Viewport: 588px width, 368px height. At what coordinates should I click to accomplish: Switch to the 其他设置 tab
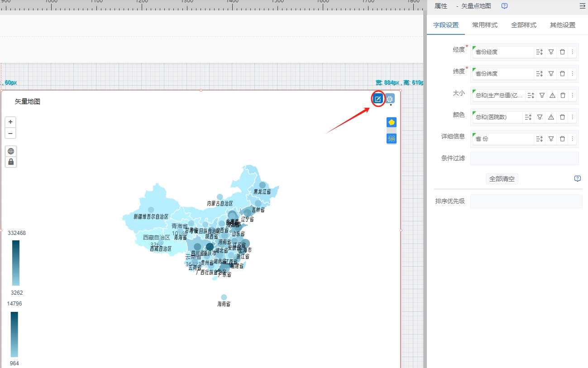tap(562, 25)
